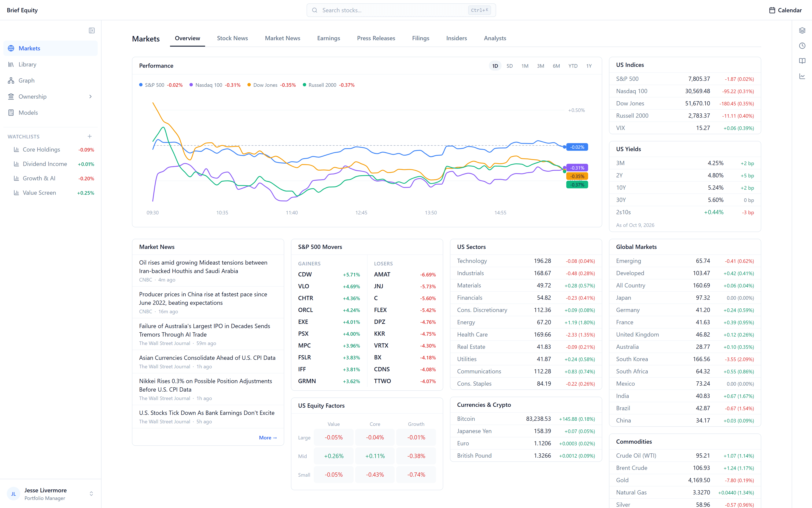
Task: Click the Graph network icon
Action: point(11,81)
